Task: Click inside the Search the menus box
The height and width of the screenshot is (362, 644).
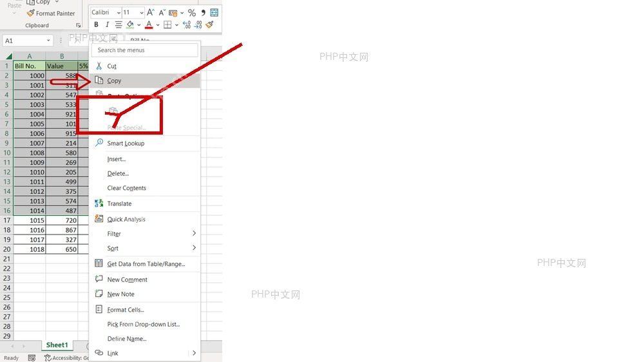Action: pos(144,50)
